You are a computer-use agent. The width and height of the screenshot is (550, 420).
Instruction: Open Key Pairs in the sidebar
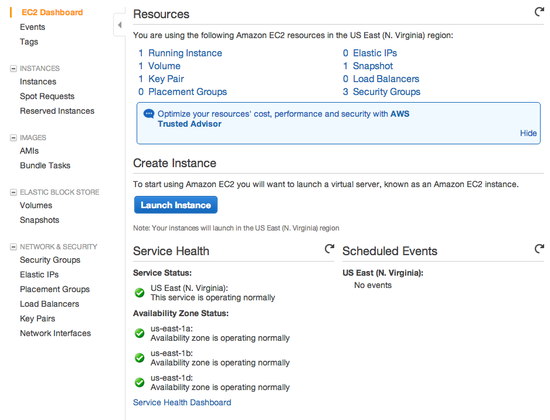[x=38, y=319]
